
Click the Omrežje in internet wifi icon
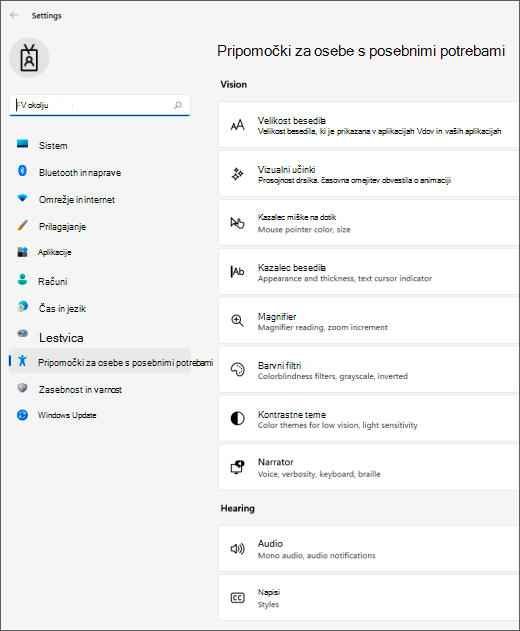point(23,198)
